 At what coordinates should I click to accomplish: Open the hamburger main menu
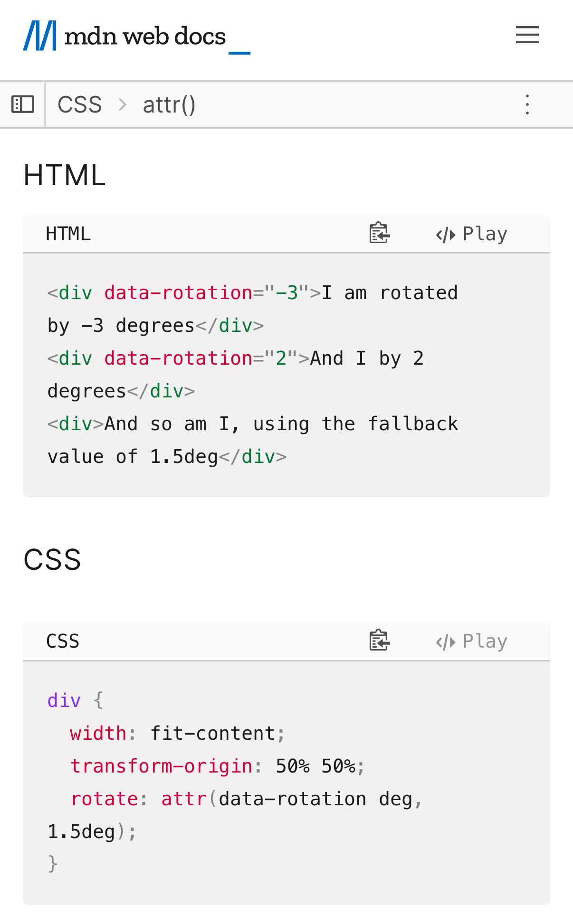[527, 35]
